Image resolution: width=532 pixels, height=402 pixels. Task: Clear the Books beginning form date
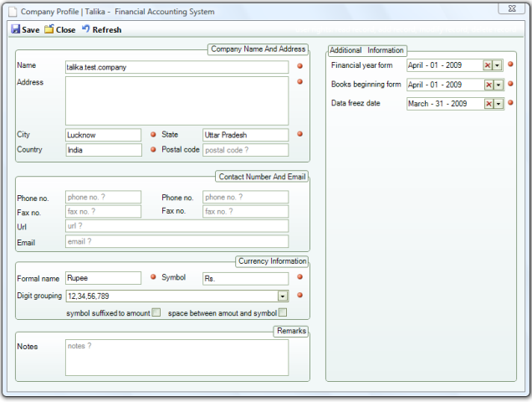point(488,85)
